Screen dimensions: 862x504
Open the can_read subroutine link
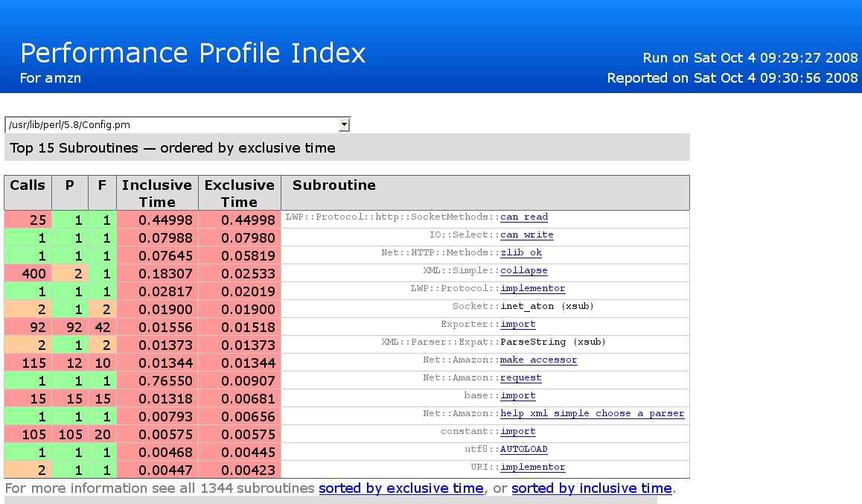[524, 217]
